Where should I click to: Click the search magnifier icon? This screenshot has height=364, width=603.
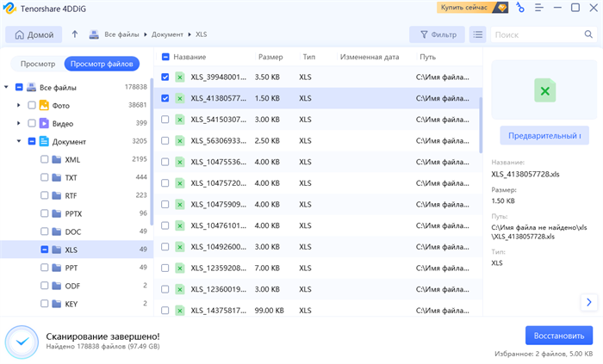(x=588, y=34)
